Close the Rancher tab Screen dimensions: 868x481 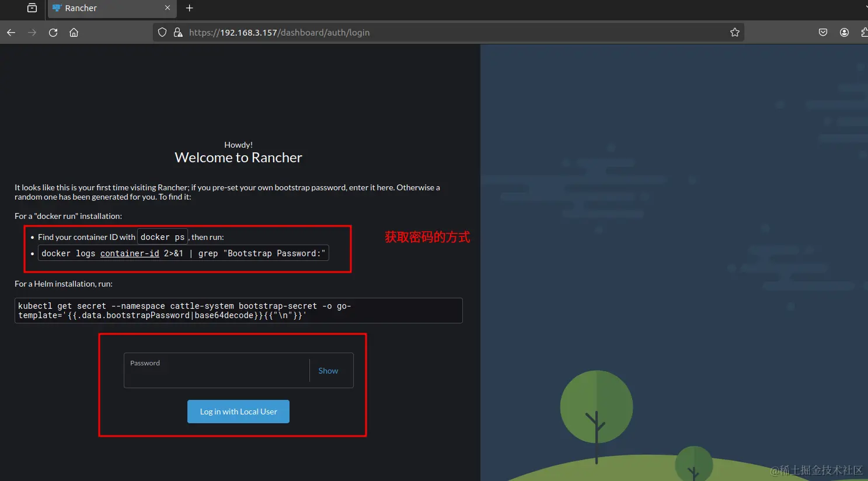tap(168, 8)
